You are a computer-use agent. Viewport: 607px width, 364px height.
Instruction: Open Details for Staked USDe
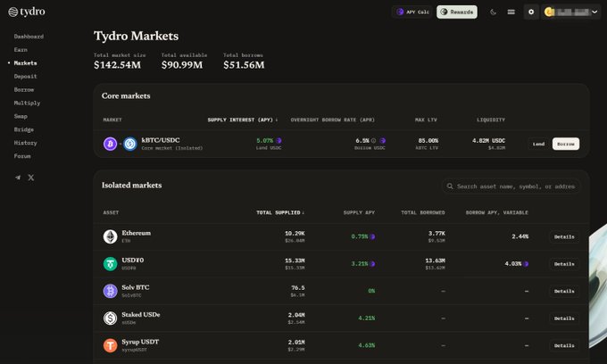click(x=564, y=318)
